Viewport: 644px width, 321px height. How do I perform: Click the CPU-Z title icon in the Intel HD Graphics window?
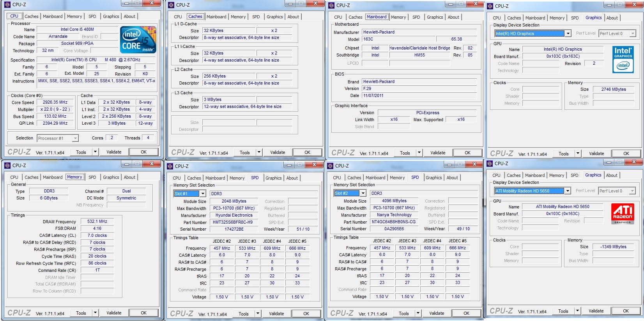point(490,6)
